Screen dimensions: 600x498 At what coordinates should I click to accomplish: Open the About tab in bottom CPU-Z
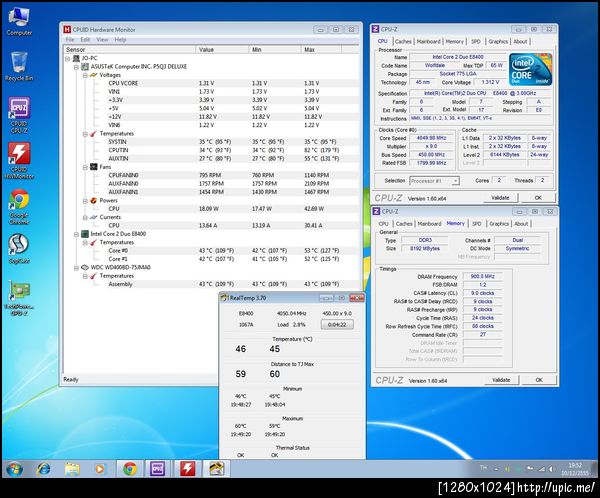[x=521, y=224]
